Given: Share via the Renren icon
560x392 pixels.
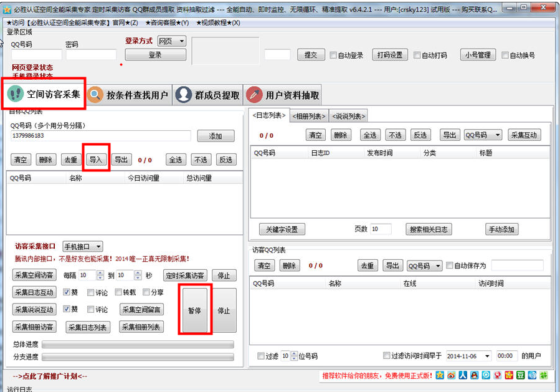Looking at the screenshot, I should click(x=463, y=375).
